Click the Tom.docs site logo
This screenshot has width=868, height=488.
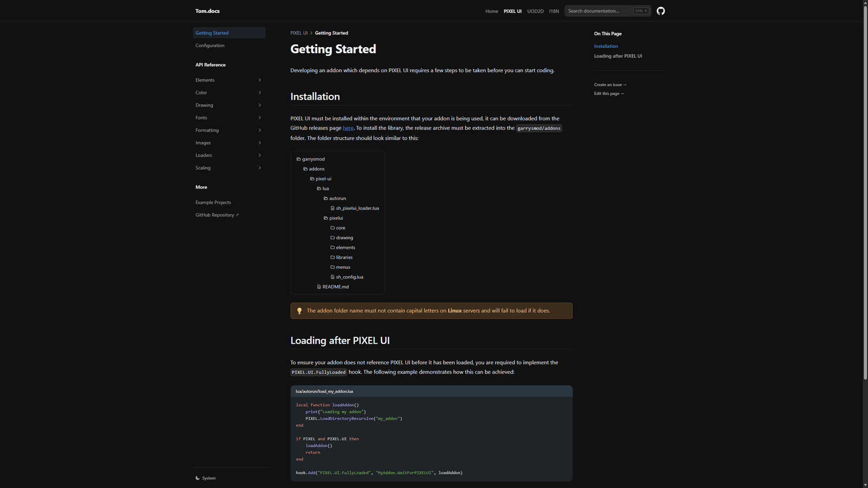click(x=207, y=11)
